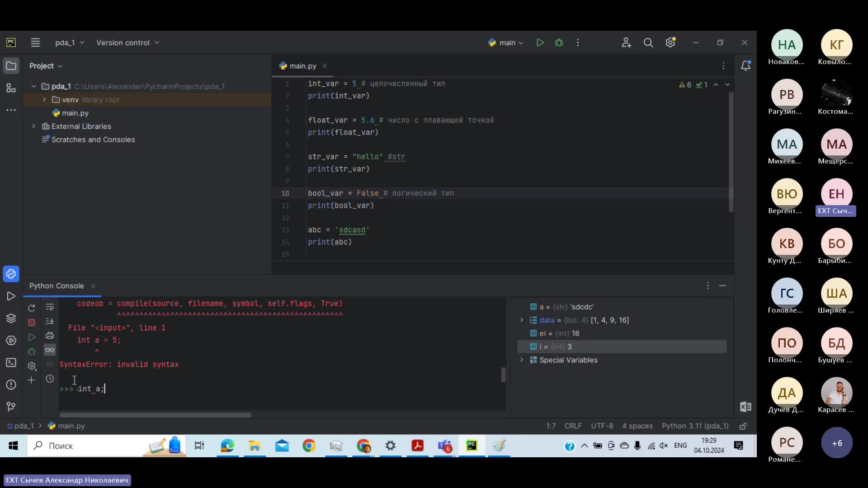Switch Python 3.11 interpreter
Viewport: 868px width, 488px height.
coord(695,426)
